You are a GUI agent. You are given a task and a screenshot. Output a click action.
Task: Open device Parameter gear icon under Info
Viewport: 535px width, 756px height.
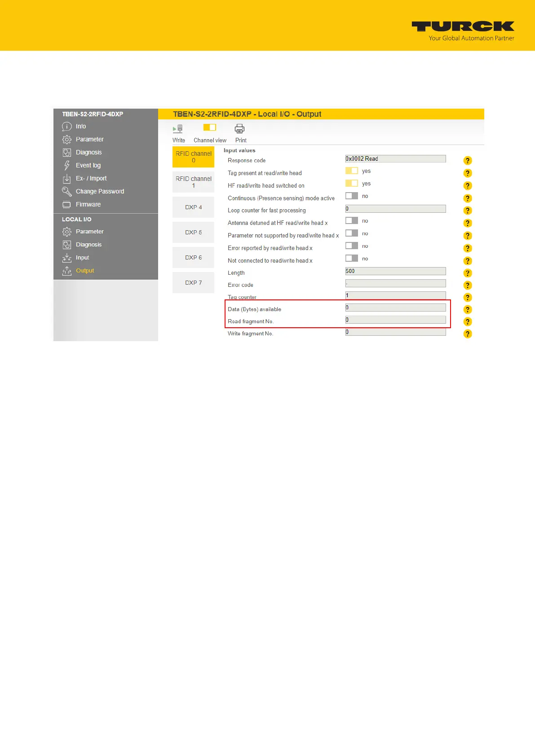click(x=67, y=140)
